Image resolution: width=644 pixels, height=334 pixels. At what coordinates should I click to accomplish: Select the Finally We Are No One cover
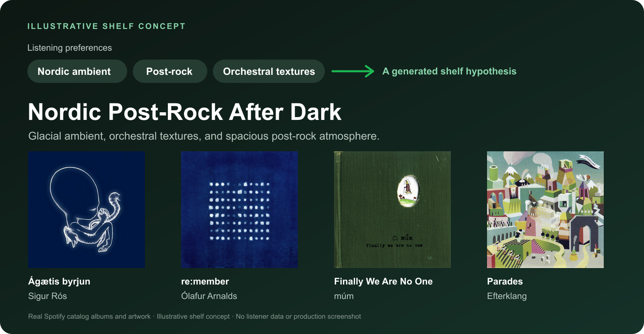pos(392,210)
